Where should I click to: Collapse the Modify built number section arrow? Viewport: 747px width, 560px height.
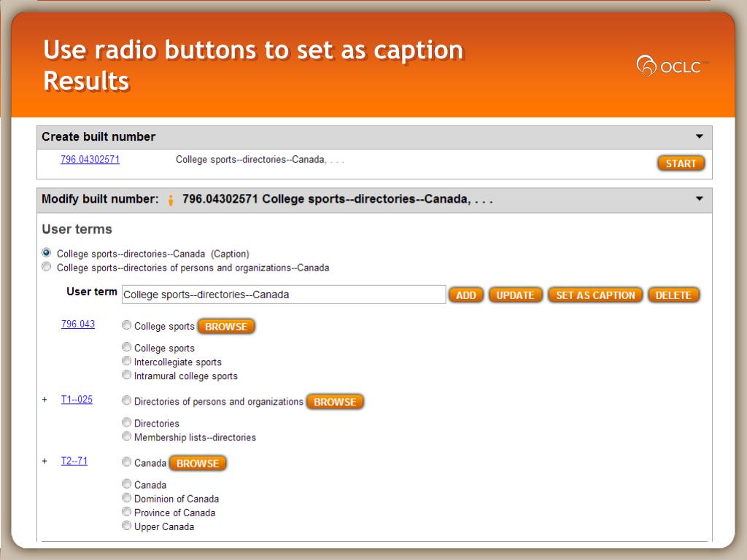pos(700,198)
